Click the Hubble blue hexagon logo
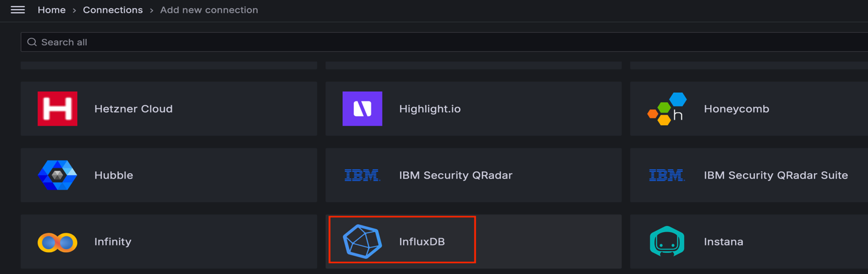 click(x=58, y=175)
